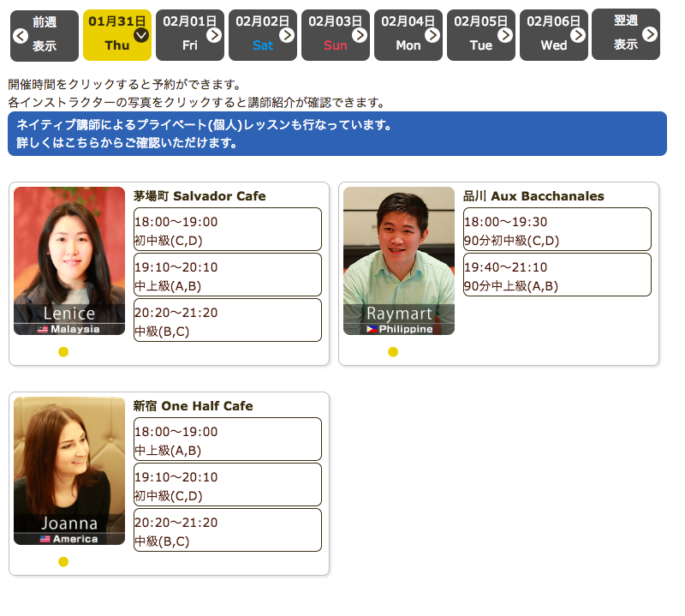Click the next week arrow icon
Viewport: 685px width, 616px height.
tap(650, 34)
